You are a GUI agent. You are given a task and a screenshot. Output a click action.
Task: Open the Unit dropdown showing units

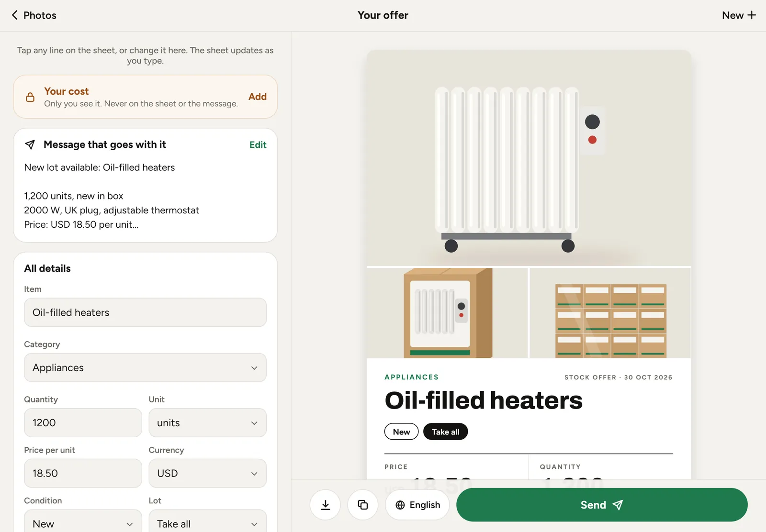point(207,422)
